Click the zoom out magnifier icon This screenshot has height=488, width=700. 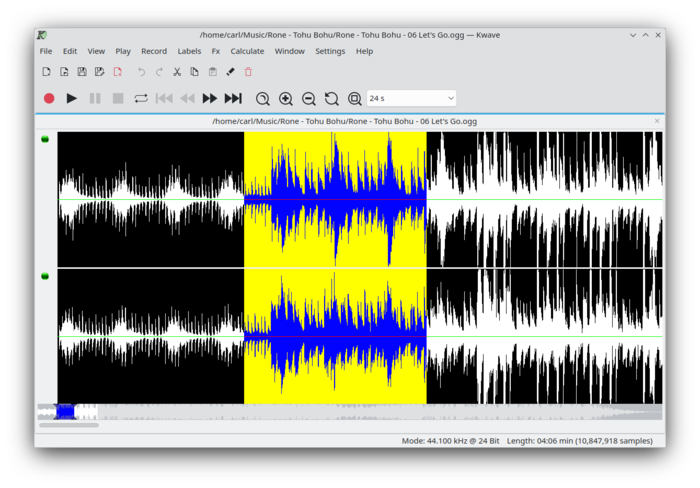[309, 99]
